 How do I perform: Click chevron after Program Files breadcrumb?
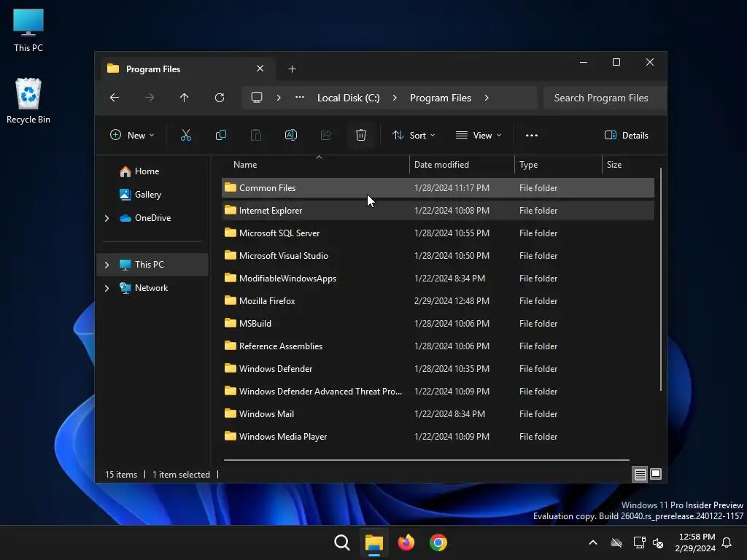pos(487,98)
